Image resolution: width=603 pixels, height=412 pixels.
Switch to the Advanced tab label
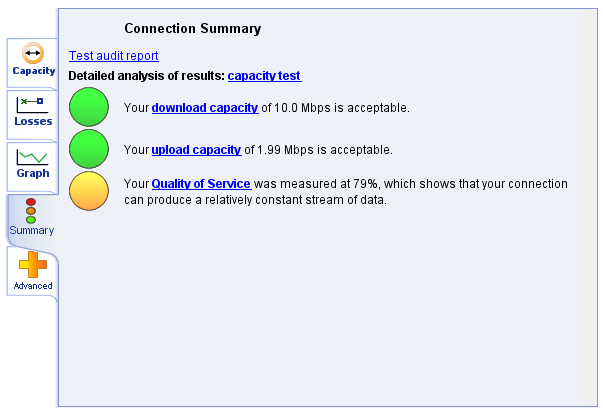33,286
